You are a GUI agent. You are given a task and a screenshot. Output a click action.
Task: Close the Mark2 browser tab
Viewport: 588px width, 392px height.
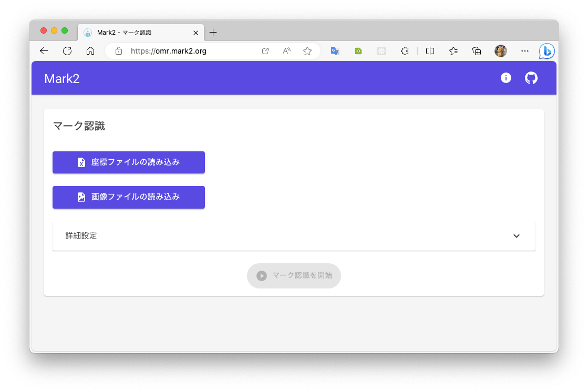coord(196,33)
